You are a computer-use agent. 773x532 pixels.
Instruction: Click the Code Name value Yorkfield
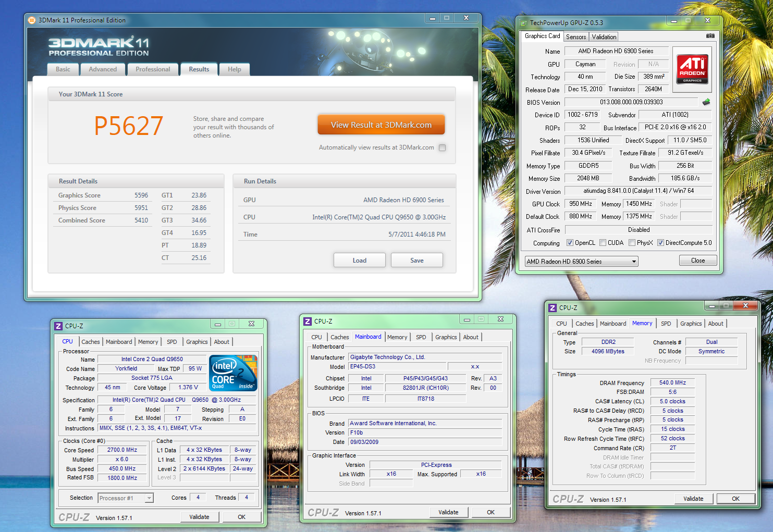126,368
